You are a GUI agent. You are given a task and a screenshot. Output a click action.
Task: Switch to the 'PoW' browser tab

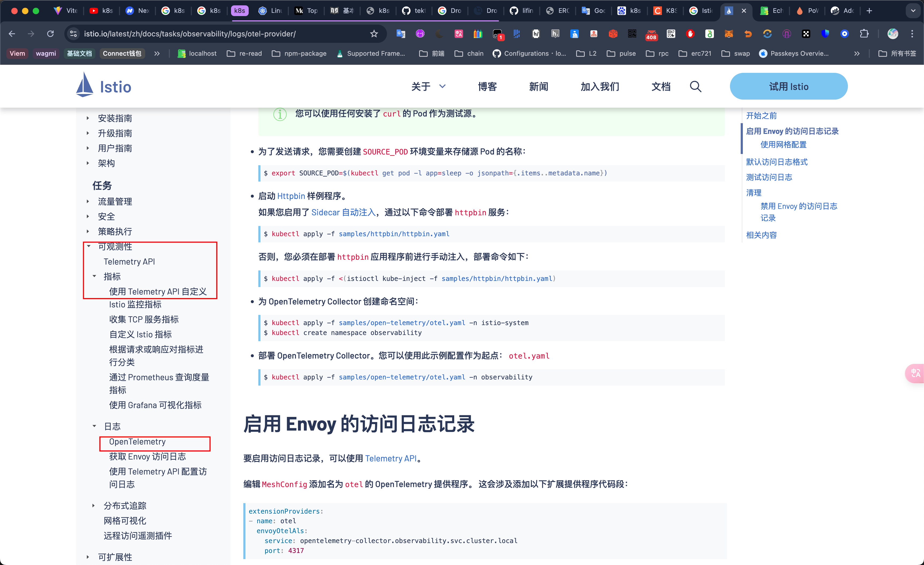coord(807,11)
